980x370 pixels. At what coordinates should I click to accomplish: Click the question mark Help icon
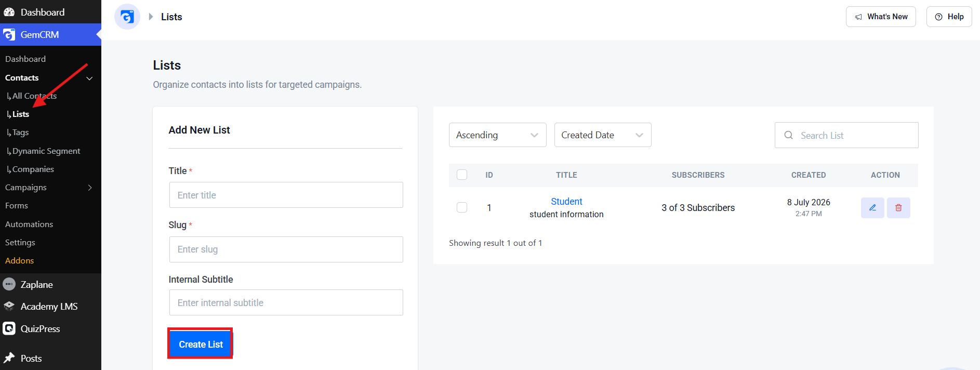(939, 17)
